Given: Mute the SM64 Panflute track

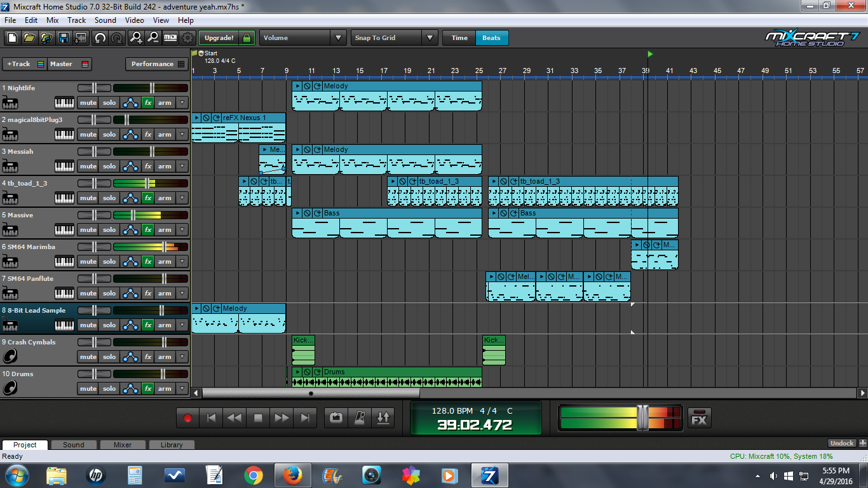Looking at the screenshot, I should (88, 293).
